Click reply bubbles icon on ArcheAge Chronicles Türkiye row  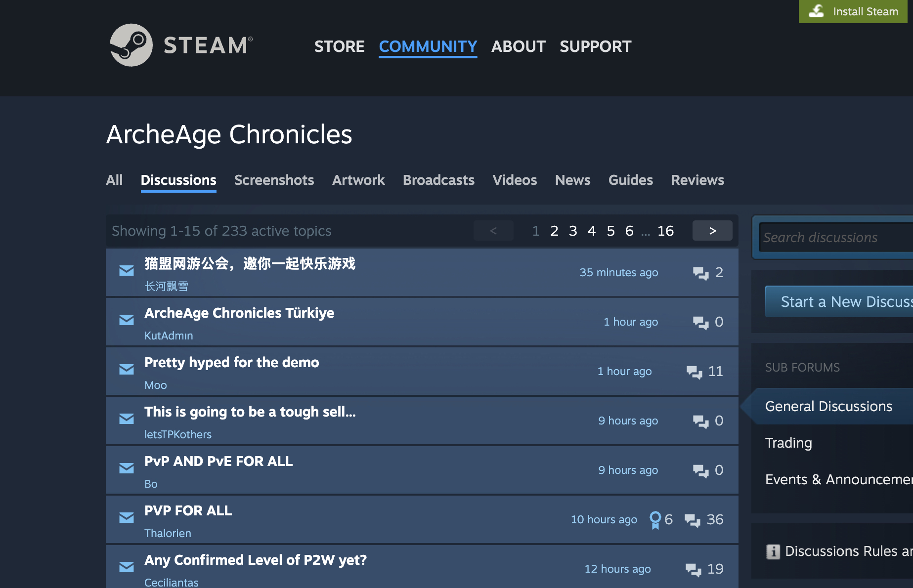click(x=701, y=323)
